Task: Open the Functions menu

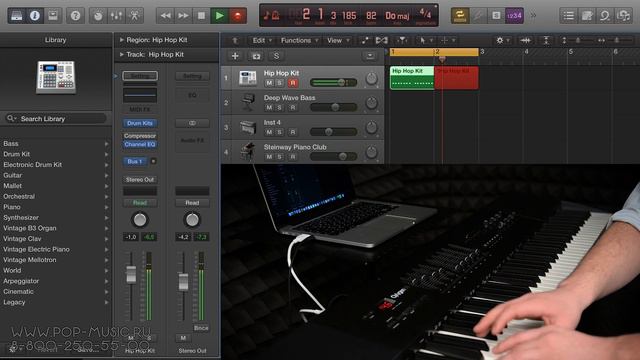Action: (x=299, y=40)
